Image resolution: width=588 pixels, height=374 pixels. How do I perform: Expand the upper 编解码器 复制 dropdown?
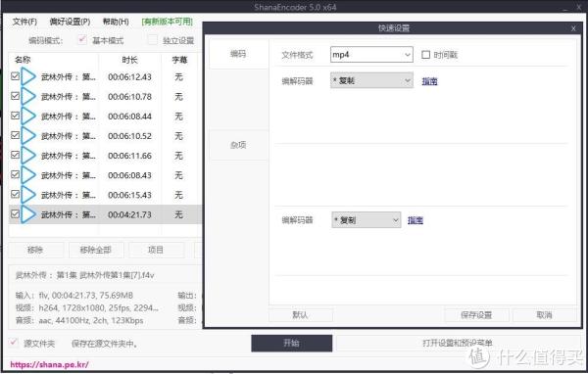[371, 80]
